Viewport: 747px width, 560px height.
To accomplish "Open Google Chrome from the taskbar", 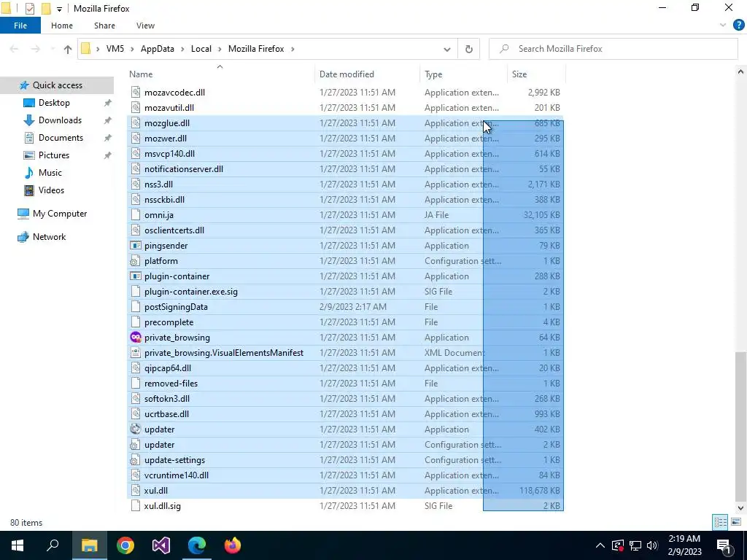I will [125, 545].
